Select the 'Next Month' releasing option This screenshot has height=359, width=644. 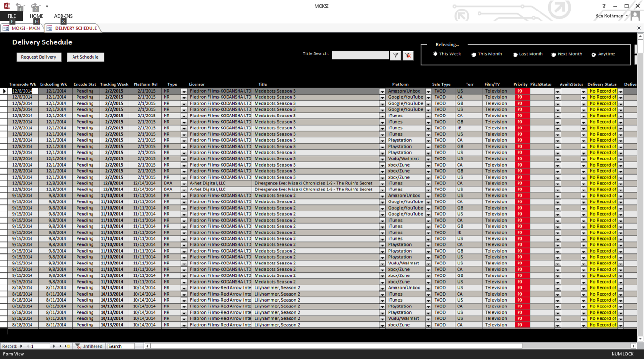point(554,54)
